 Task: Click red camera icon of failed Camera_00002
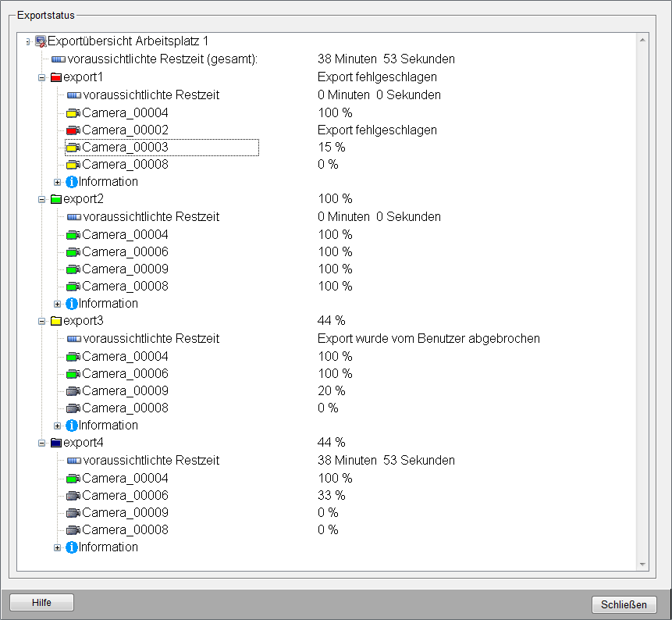point(73,130)
